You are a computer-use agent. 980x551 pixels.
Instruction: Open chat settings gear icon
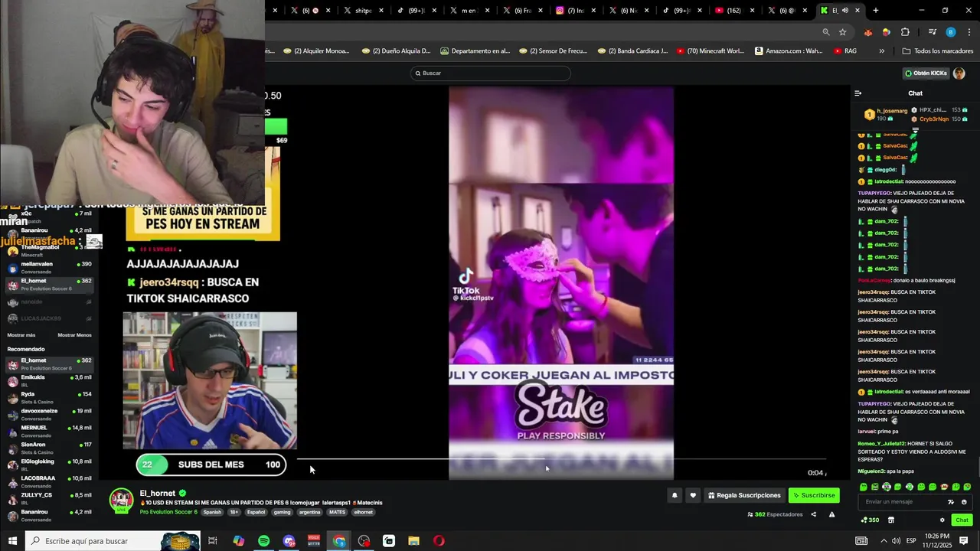942,520
